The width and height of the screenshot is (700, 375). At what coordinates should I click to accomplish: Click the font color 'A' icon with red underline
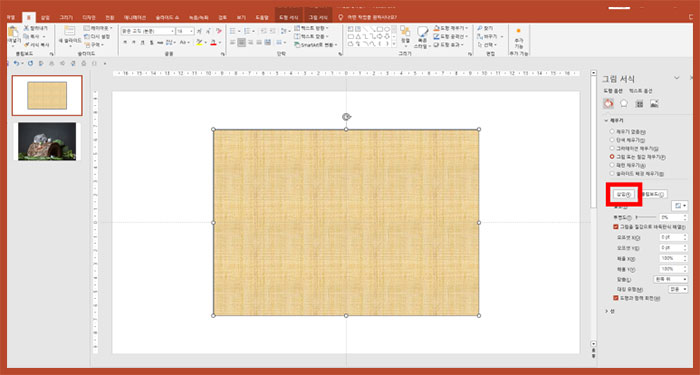click(x=213, y=42)
